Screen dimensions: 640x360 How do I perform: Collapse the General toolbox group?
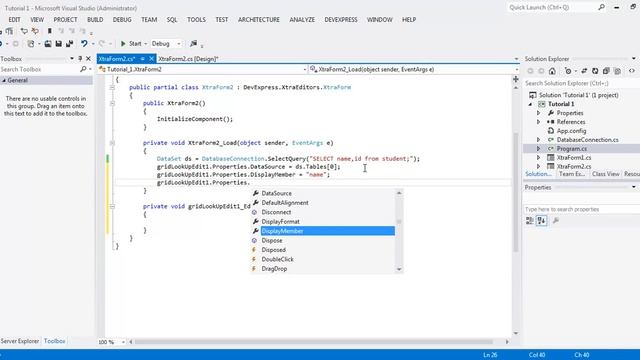click(4, 80)
